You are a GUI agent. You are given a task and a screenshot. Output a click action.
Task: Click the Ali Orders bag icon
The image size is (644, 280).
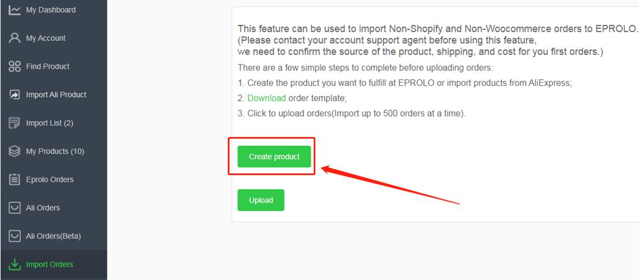[14, 208]
